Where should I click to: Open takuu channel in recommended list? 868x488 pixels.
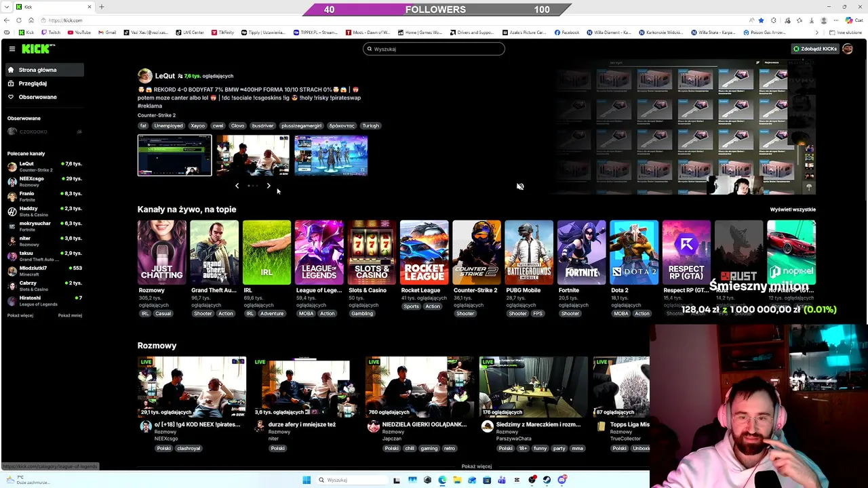(44, 256)
